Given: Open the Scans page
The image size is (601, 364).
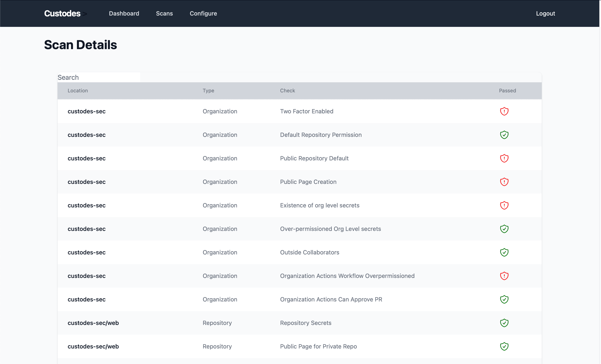Looking at the screenshot, I should (x=164, y=13).
